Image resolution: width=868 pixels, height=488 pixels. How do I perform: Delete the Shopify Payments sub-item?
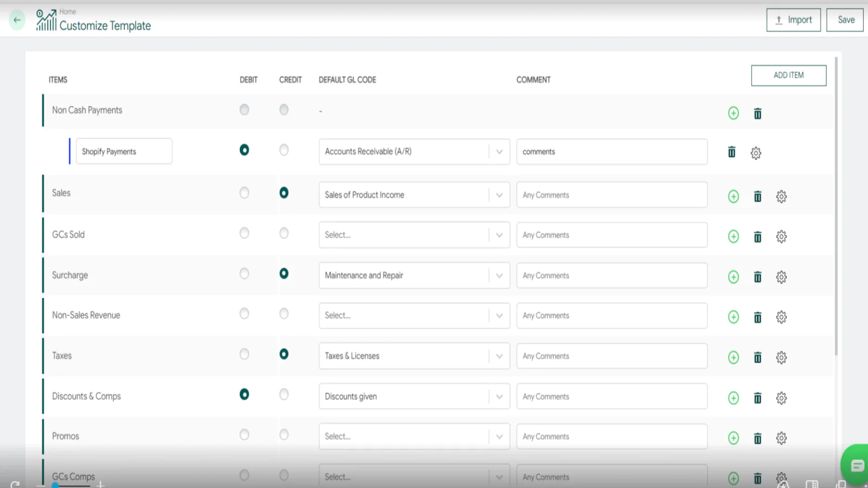[731, 152]
